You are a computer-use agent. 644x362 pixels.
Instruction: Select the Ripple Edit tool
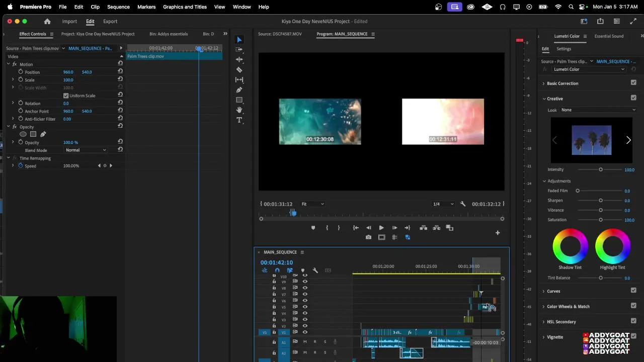[x=239, y=59]
